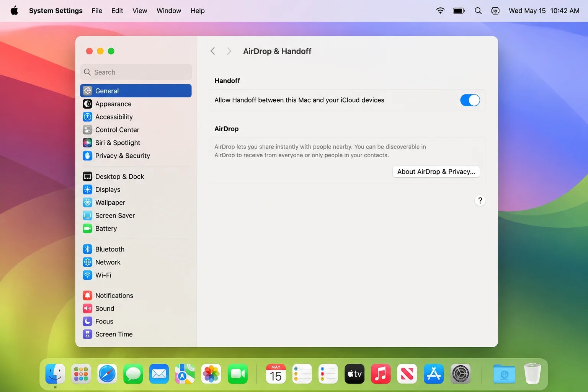This screenshot has height=392, width=588.
Task: Select Screen Time in sidebar
Action: point(136,334)
